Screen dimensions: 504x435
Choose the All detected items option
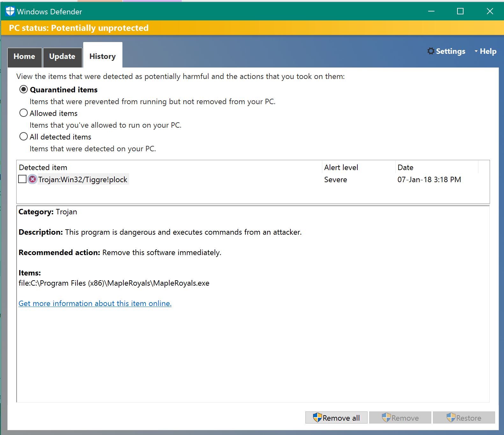click(24, 136)
